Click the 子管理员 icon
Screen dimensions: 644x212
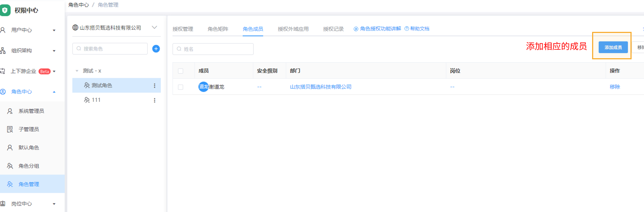[x=10, y=129]
